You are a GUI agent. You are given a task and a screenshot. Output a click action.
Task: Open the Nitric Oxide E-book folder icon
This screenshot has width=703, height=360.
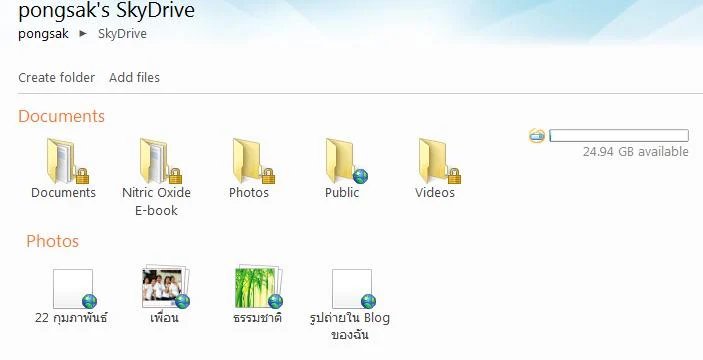point(161,161)
